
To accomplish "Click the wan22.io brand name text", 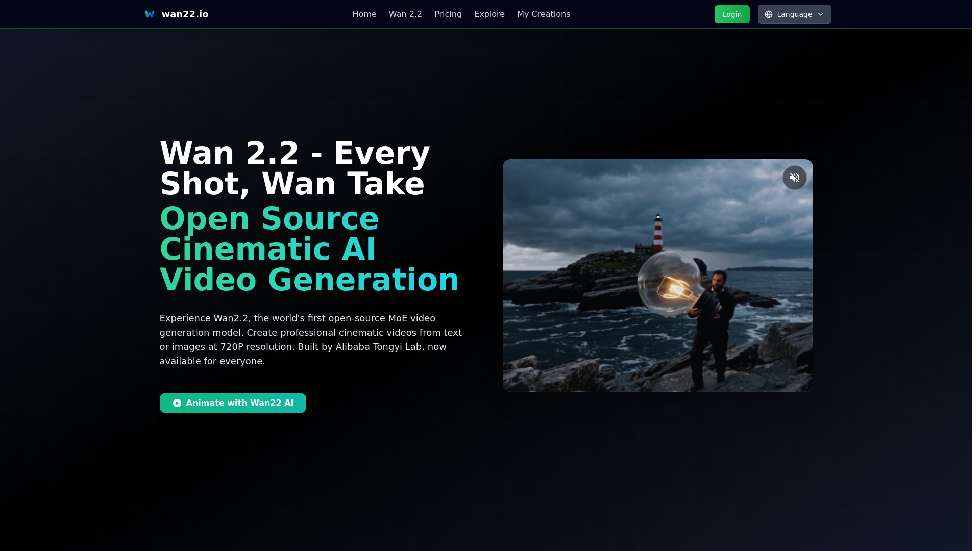I will tap(185, 14).
